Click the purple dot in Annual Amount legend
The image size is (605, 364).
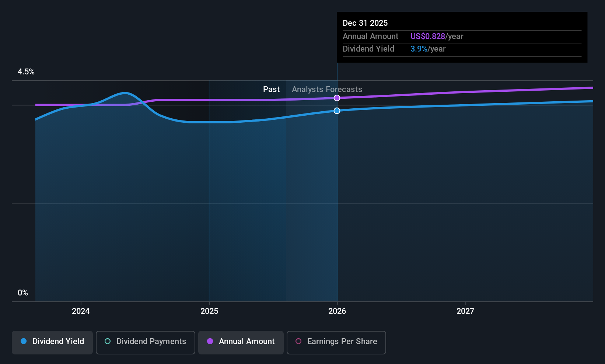tap(210, 341)
